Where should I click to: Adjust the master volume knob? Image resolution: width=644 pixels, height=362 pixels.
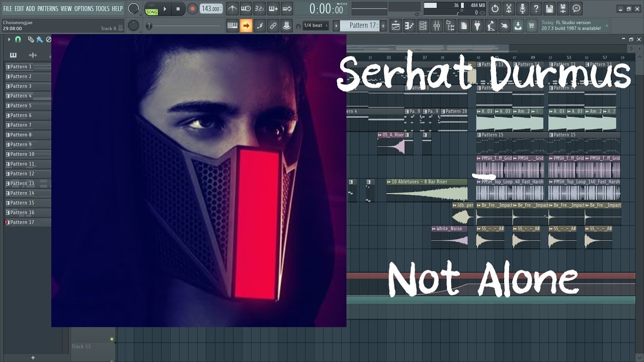pyautogui.click(x=133, y=9)
